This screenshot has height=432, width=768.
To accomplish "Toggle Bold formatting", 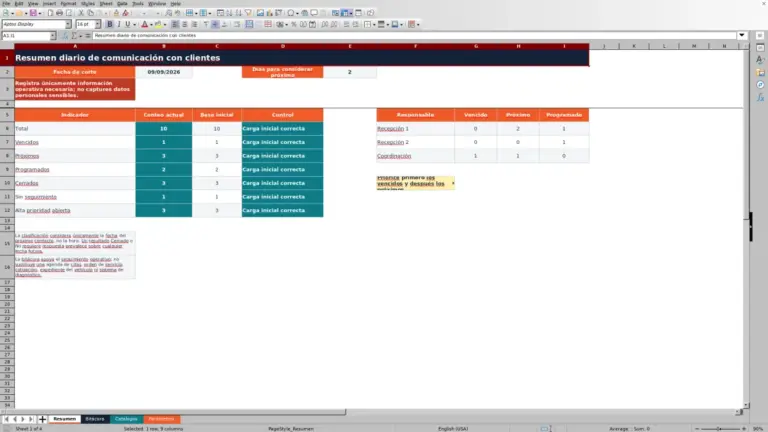I will tap(110, 24).
